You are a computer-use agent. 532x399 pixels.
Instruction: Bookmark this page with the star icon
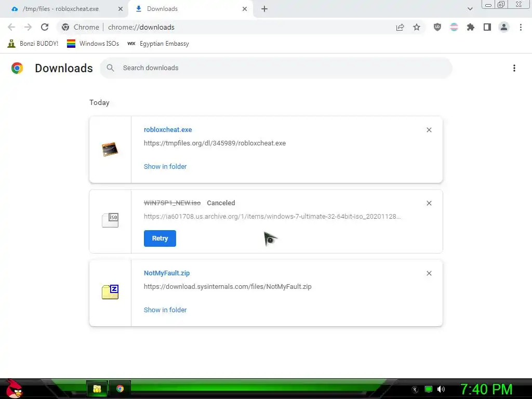click(x=417, y=27)
